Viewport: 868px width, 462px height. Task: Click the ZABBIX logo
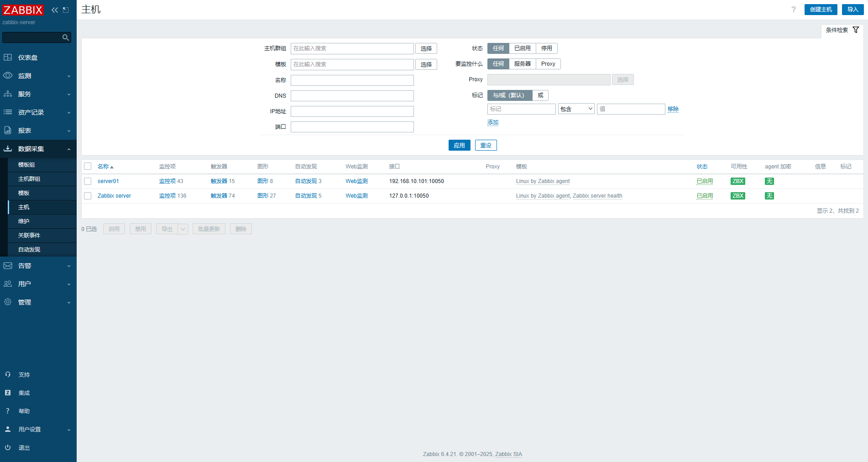click(23, 10)
